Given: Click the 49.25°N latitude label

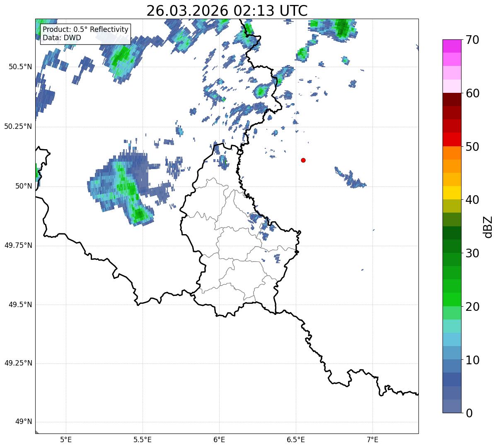Looking at the screenshot, I should click(18, 363).
